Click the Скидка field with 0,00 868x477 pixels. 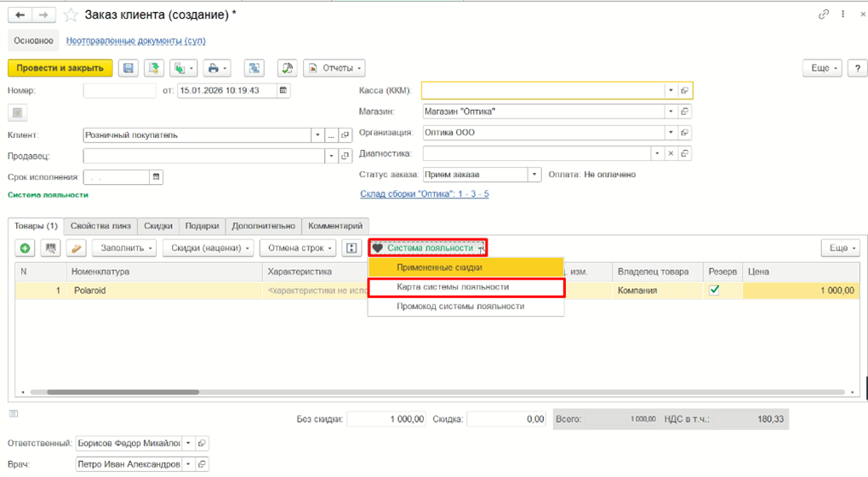point(507,419)
